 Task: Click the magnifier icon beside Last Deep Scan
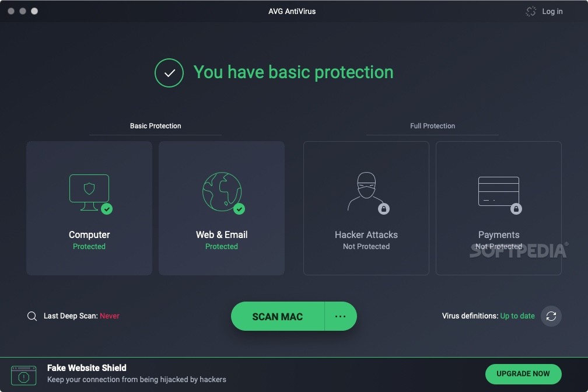tap(32, 316)
